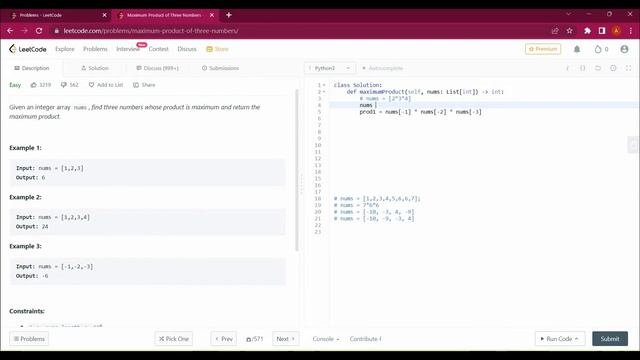Viewport: 640px width, 360px height.
Task: Open Chrome profile avatar
Action: coord(616,31)
